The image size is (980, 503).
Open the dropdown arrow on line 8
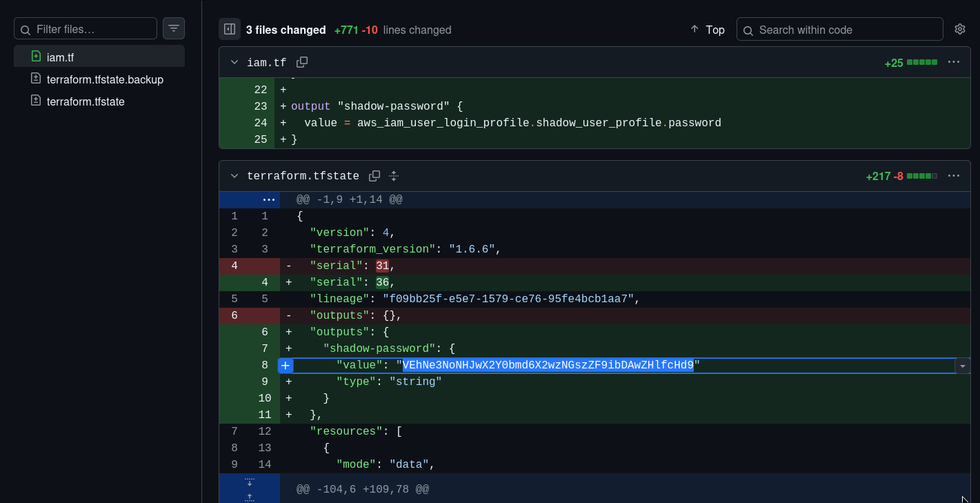pyautogui.click(x=962, y=366)
